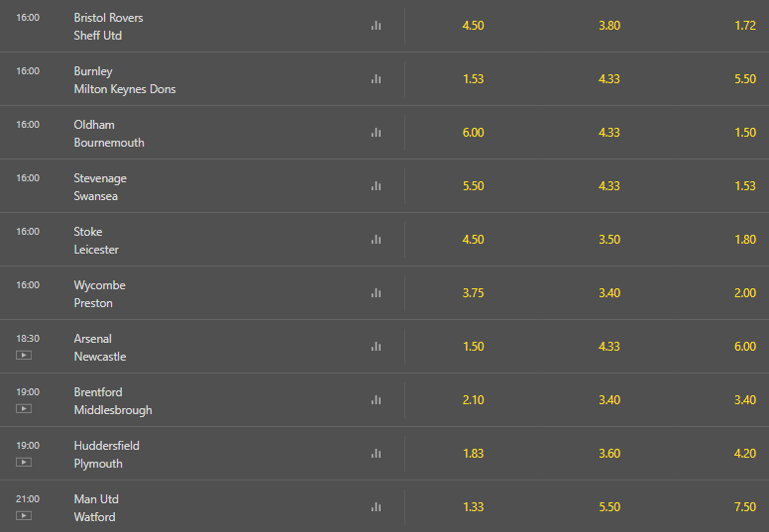Pick Watford away win at 7.50

pyautogui.click(x=745, y=506)
